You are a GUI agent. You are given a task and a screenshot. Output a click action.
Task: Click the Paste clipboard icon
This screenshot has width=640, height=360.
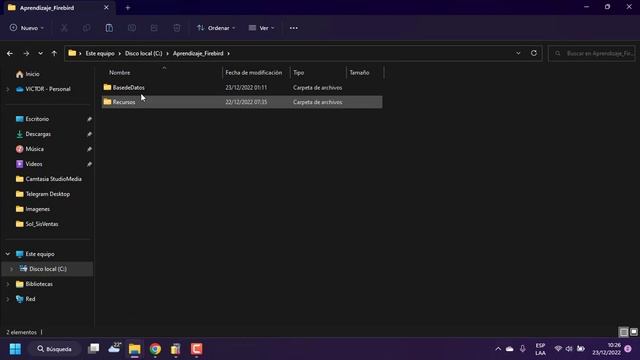coord(109,28)
